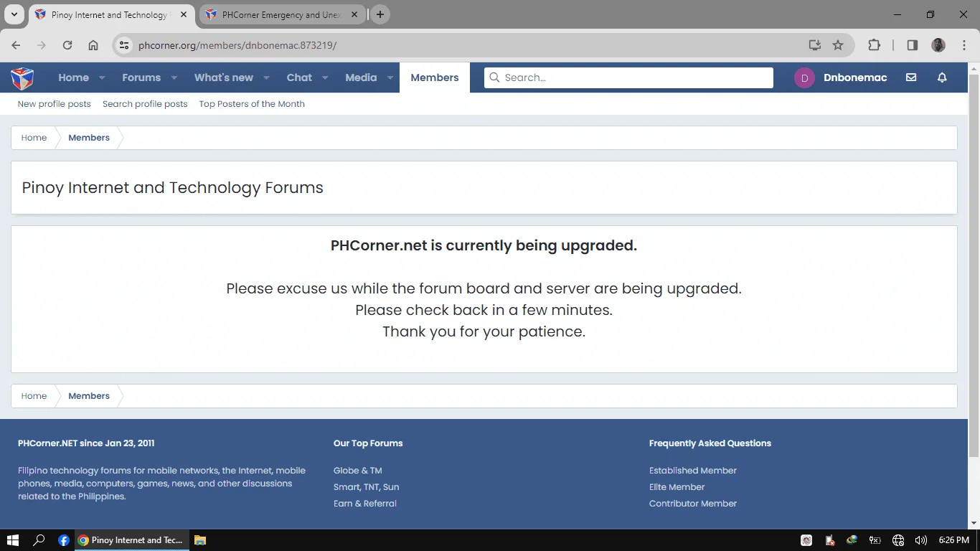Open Established Member FAQ link
The image size is (980, 551).
[x=693, y=471]
